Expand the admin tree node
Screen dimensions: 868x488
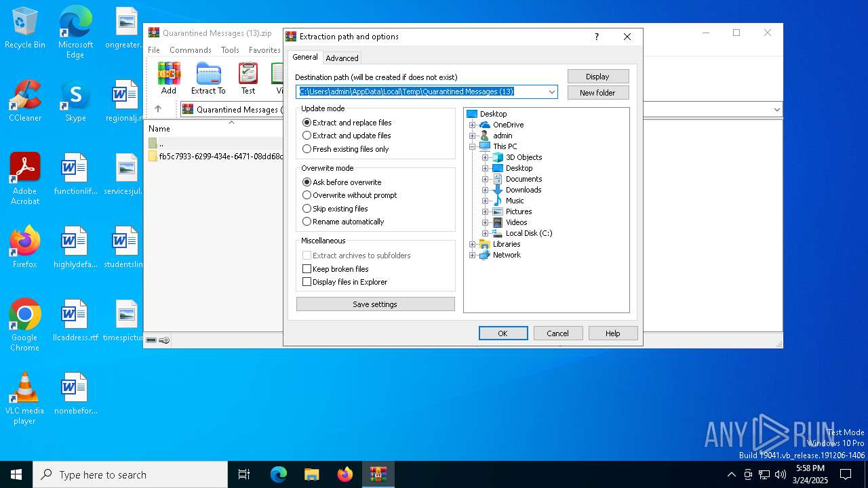(473, 136)
